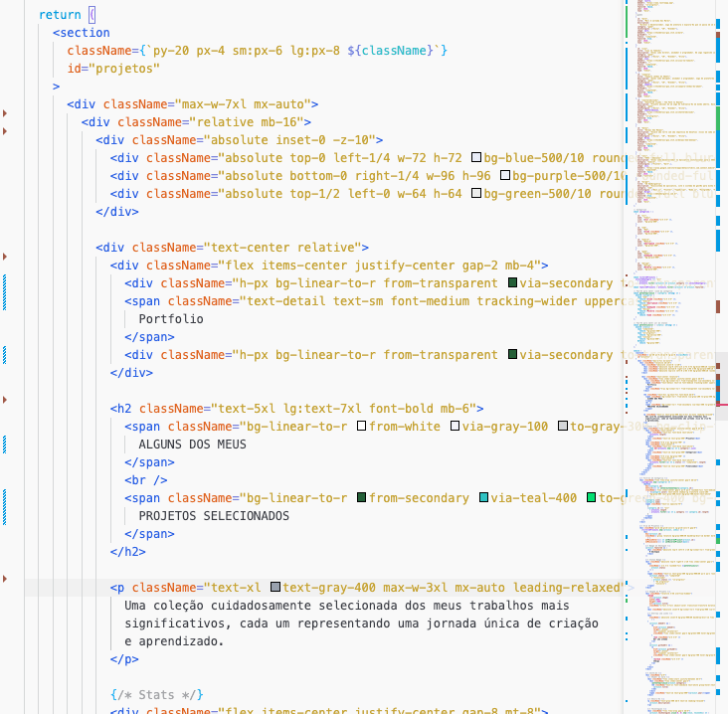
Task: Click the red gutter arrow beside the max-w-7xl div line
Action: tap(5, 113)
